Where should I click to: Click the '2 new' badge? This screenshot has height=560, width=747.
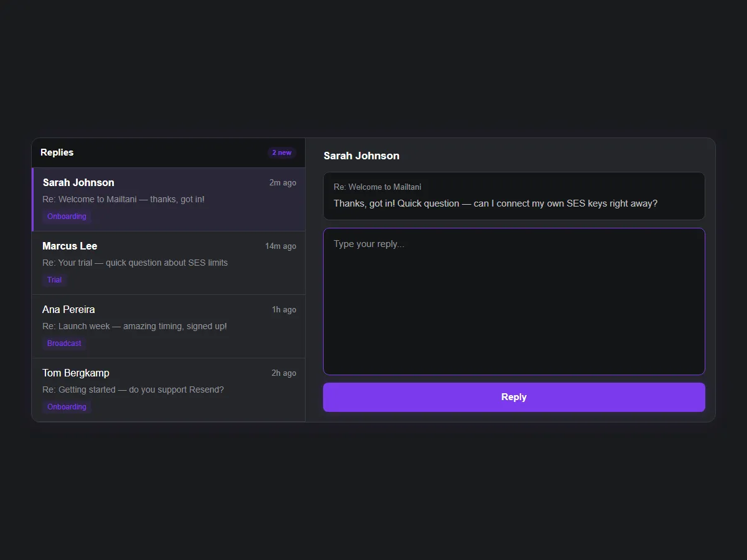281,152
